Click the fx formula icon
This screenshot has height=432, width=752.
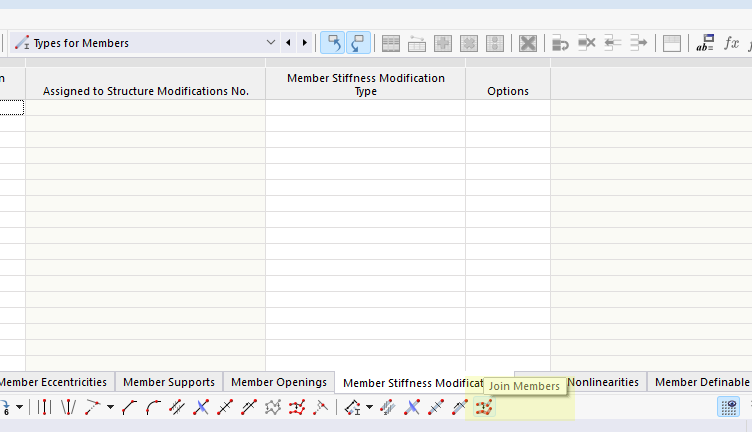731,43
